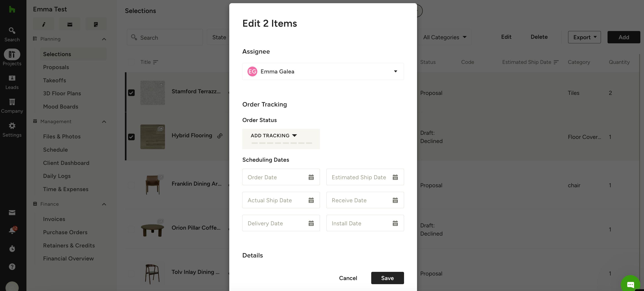Open the Assignee dropdown showing Emma Galea
Screen dimensions: 644x291
pos(323,72)
